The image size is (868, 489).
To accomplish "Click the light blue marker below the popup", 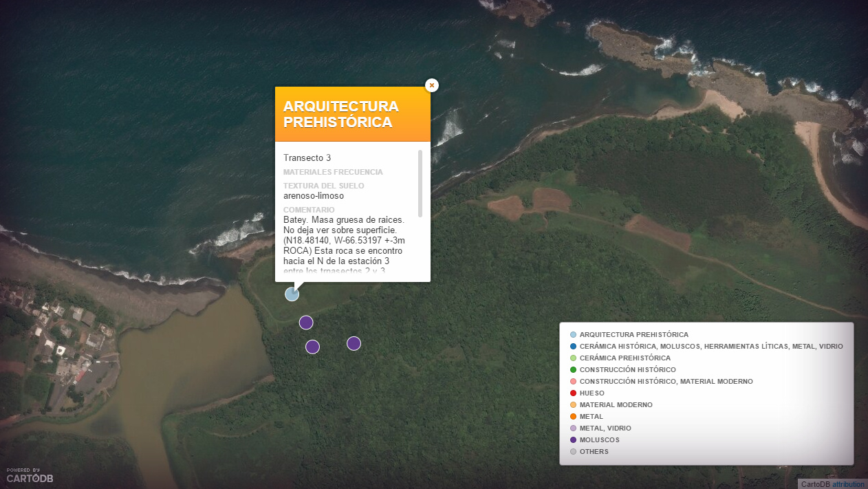I will point(292,294).
